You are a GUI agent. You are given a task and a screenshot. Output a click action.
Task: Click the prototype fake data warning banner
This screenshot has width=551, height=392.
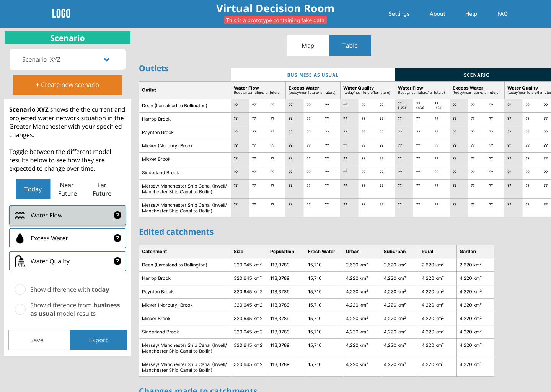(275, 20)
